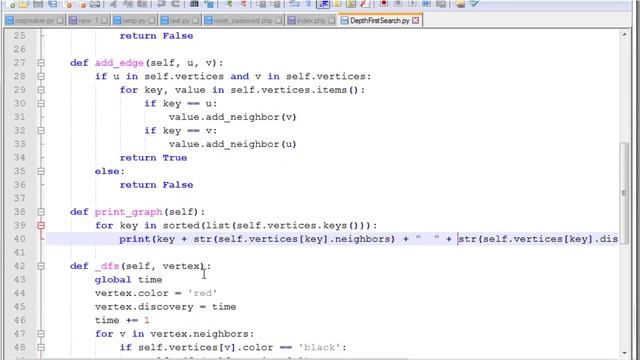The height and width of the screenshot is (360, 640).
Task: Click the Zoom In toolbar icon
Action: pos(229,4)
